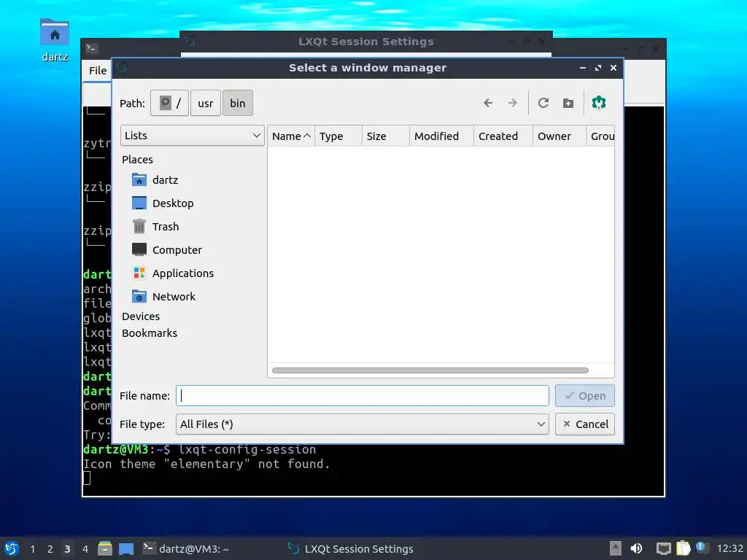Open the green options menu icon

tap(599, 103)
